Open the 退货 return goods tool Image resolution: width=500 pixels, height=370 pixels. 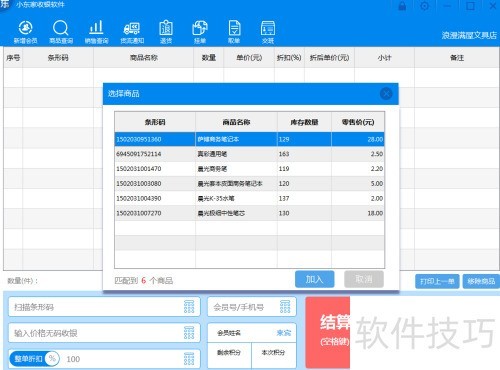pyautogui.click(x=166, y=32)
